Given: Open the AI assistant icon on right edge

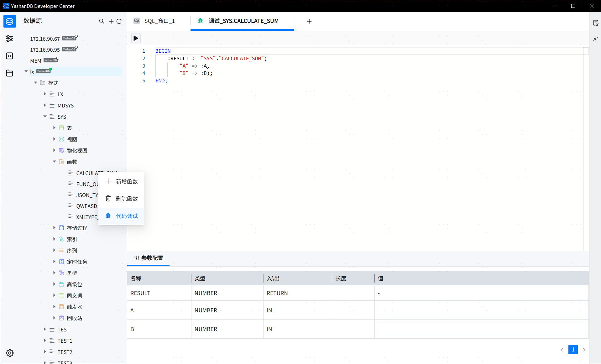Looking at the screenshot, I should click(596, 39).
